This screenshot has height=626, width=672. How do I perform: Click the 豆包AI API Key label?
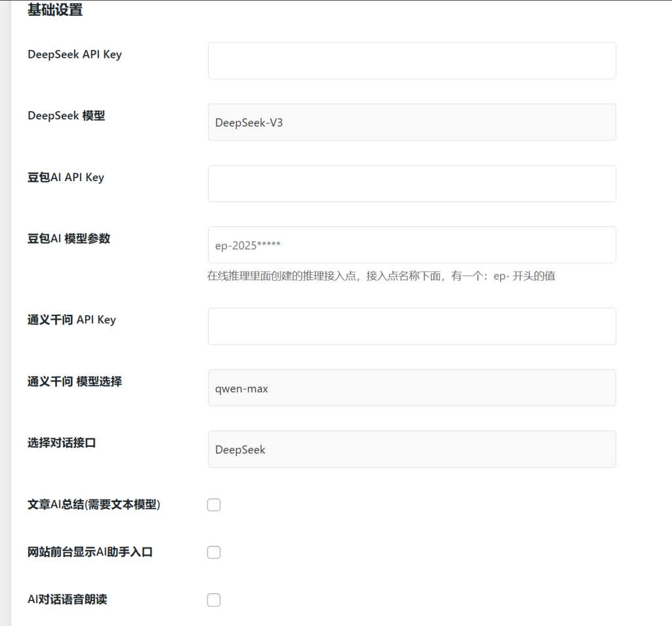coord(66,177)
